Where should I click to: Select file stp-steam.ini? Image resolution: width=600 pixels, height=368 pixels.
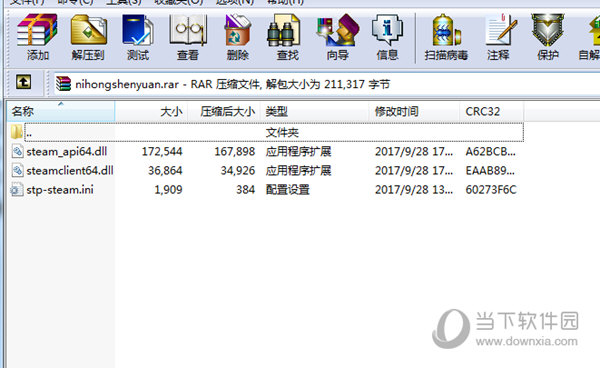(x=60, y=189)
